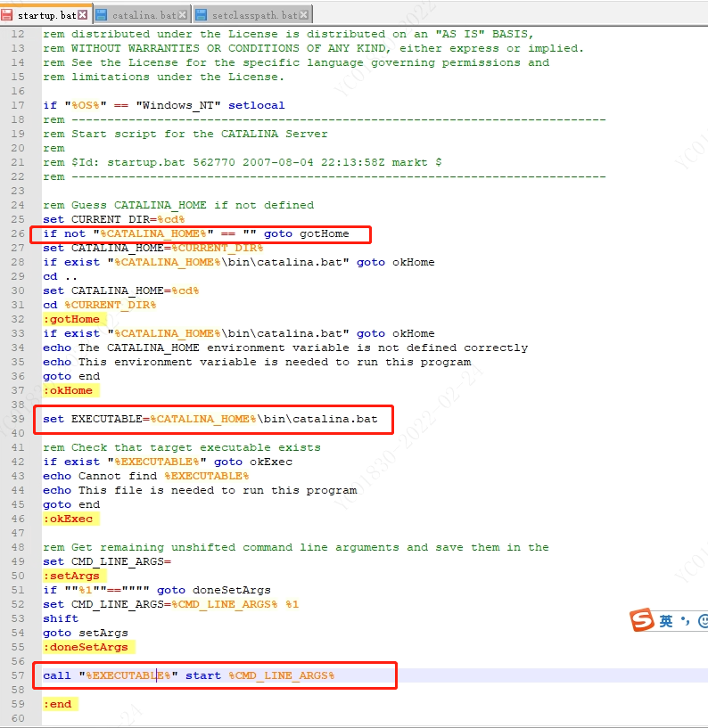
Task: Click line number 26 in the margin
Action: [x=18, y=233]
